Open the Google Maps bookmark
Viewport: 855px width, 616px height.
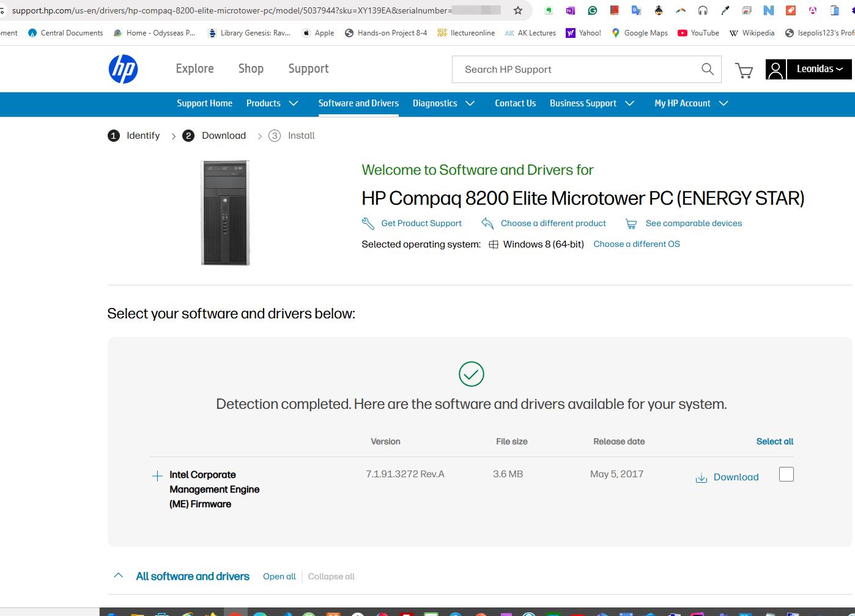(640, 33)
